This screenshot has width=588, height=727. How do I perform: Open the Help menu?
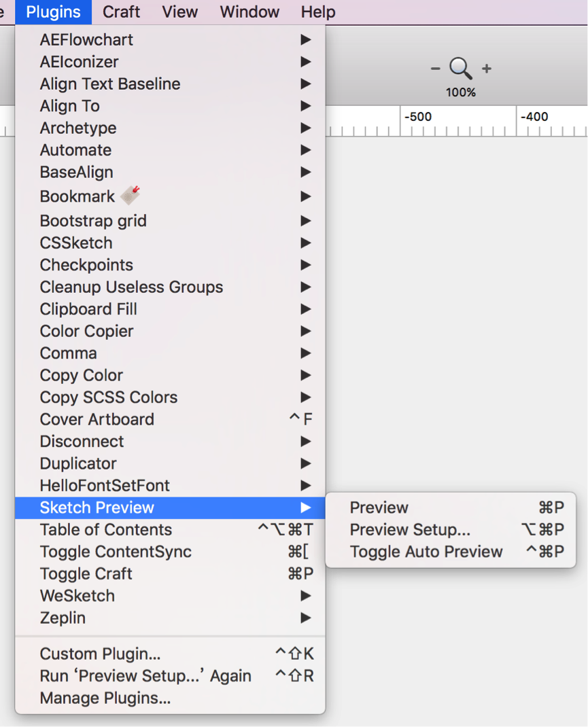(x=318, y=12)
